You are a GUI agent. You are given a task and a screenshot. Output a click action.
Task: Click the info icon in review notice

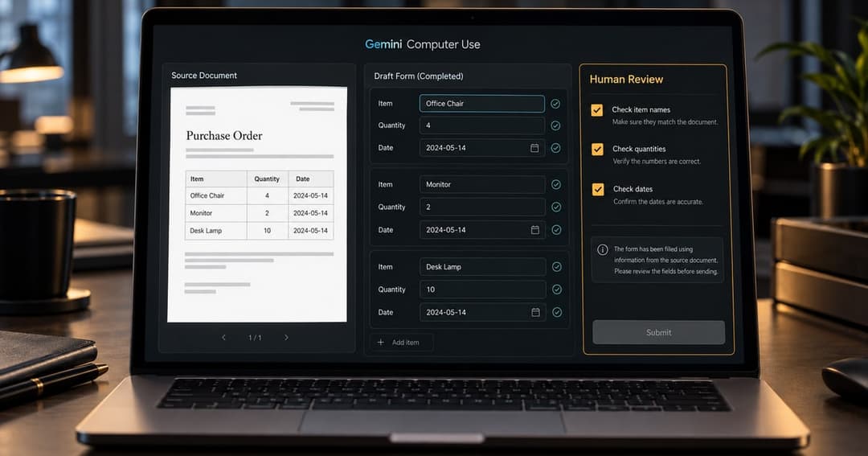pos(602,249)
